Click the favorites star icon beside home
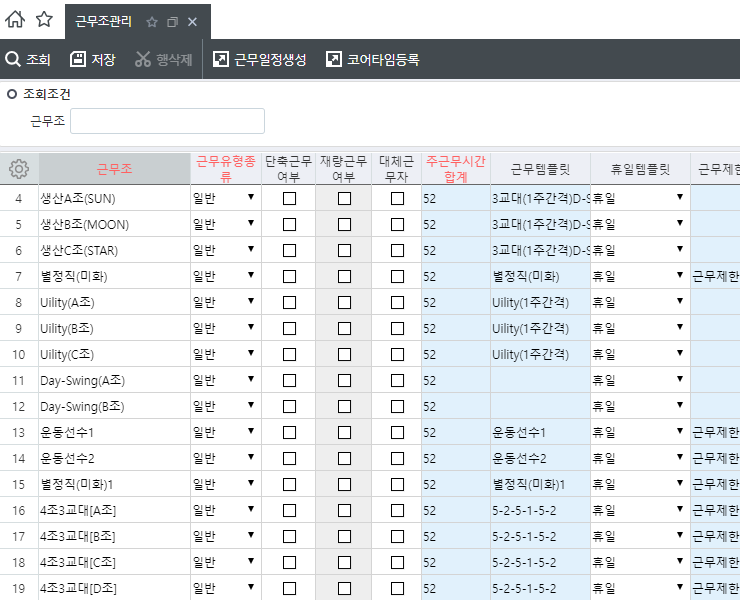Viewport: 740px width, 600px height. pyautogui.click(x=44, y=20)
